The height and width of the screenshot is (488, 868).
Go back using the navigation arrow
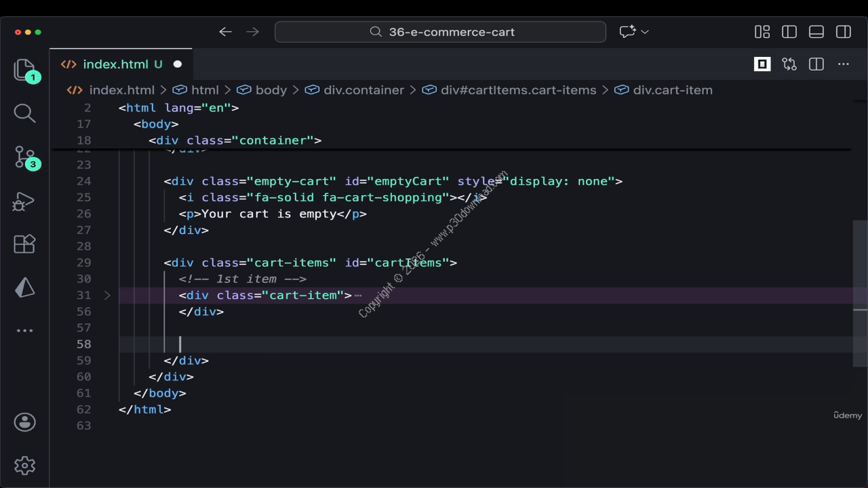coord(226,32)
